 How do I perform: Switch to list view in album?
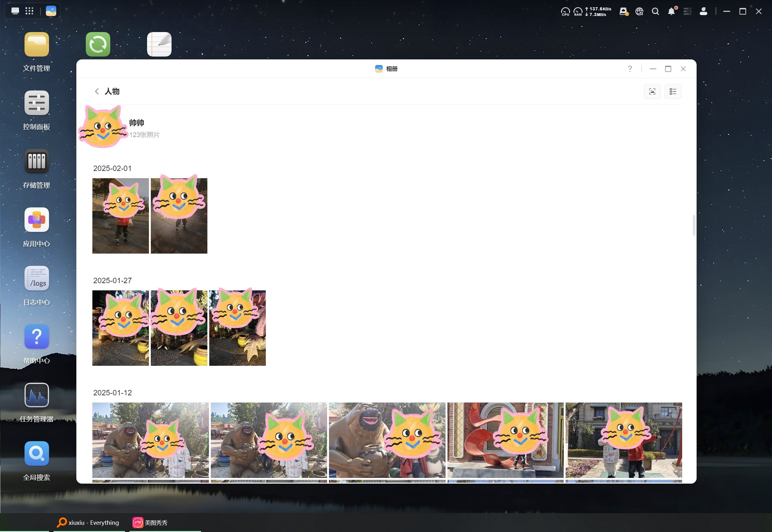673,91
